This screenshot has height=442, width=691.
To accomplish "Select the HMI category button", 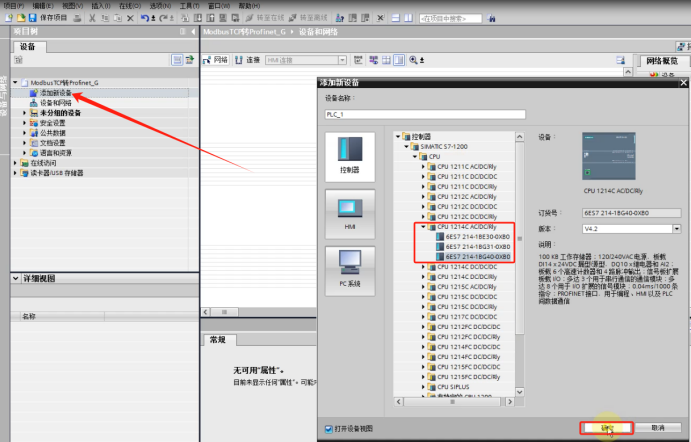I will [x=350, y=214].
